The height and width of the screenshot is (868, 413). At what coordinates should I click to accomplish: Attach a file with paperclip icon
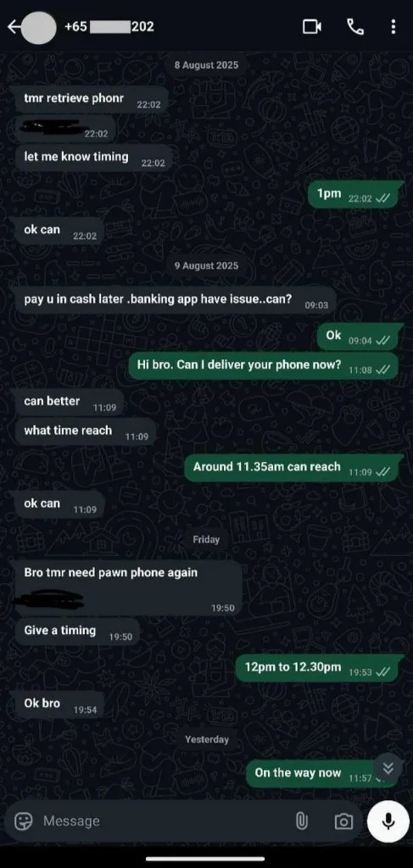tap(301, 821)
